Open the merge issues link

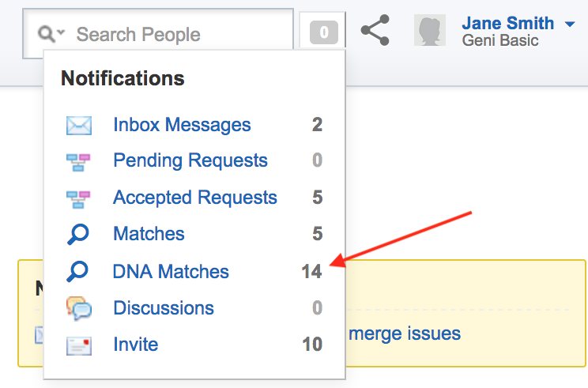pos(405,333)
